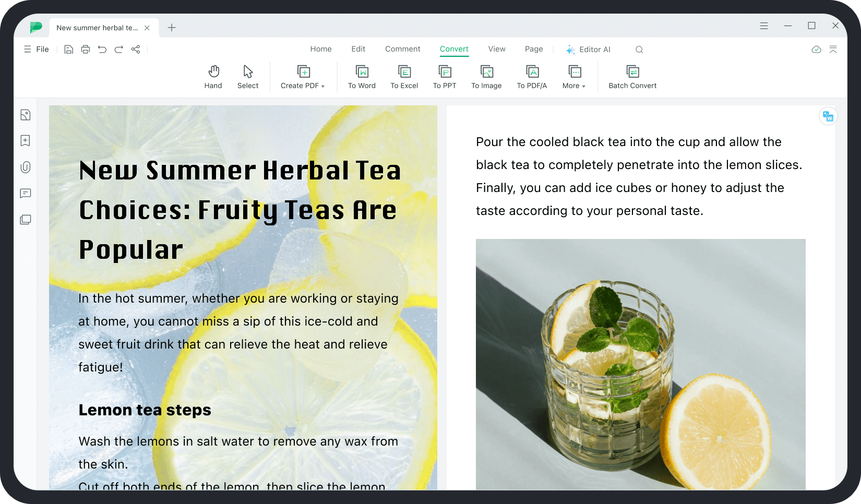Undo the last action
Screen dimensions: 861x504
pyautogui.click(x=102, y=49)
